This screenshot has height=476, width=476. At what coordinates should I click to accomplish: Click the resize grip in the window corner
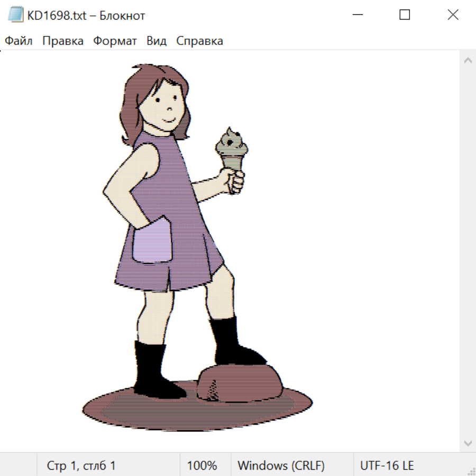pyautogui.click(x=471, y=471)
